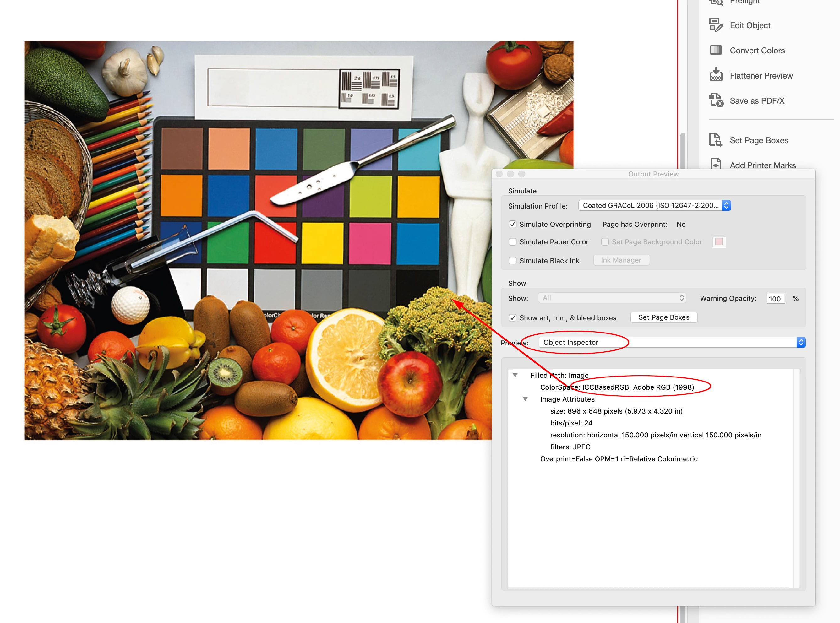Open the Set Page Boxes sidebar icon
This screenshot has height=623, width=840.
[715, 140]
